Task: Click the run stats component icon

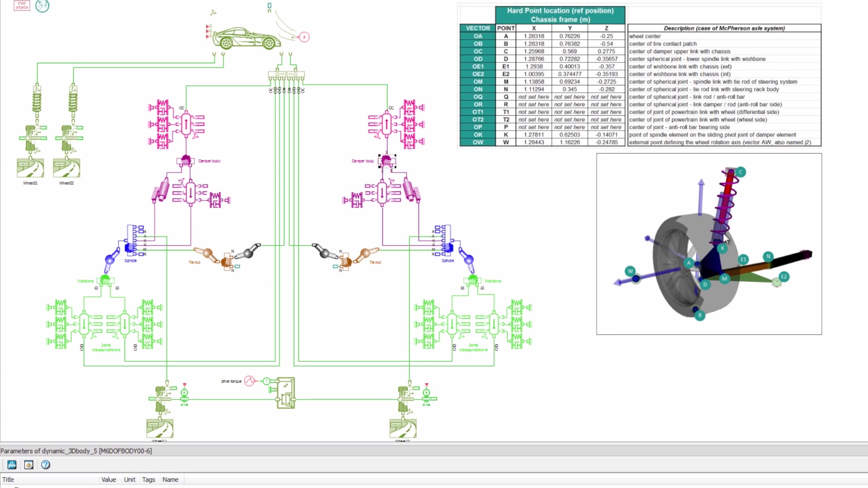Action: coord(22,5)
